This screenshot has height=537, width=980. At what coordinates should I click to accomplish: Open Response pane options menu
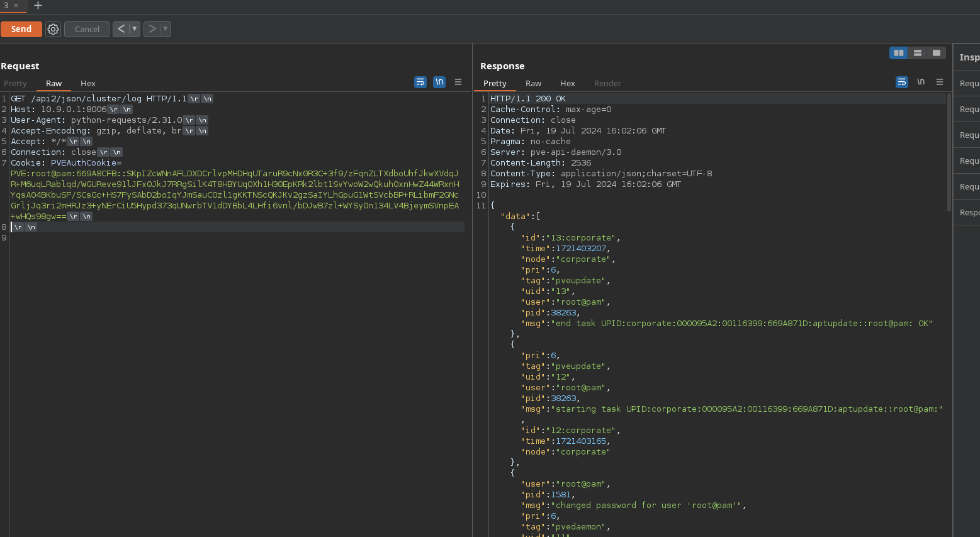click(940, 82)
